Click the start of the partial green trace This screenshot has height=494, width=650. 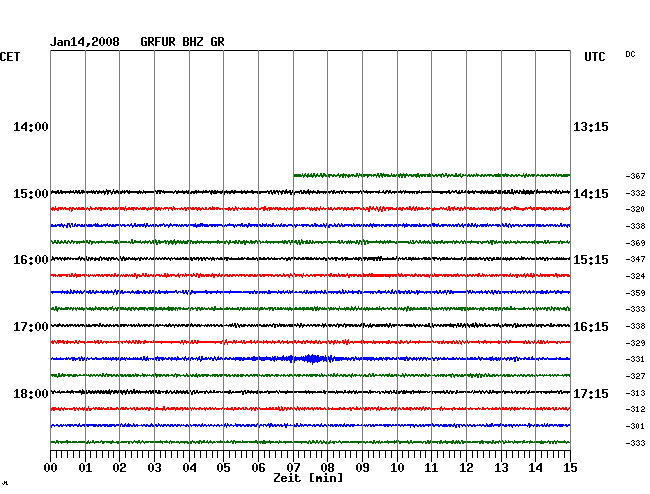tap(295, 176)
